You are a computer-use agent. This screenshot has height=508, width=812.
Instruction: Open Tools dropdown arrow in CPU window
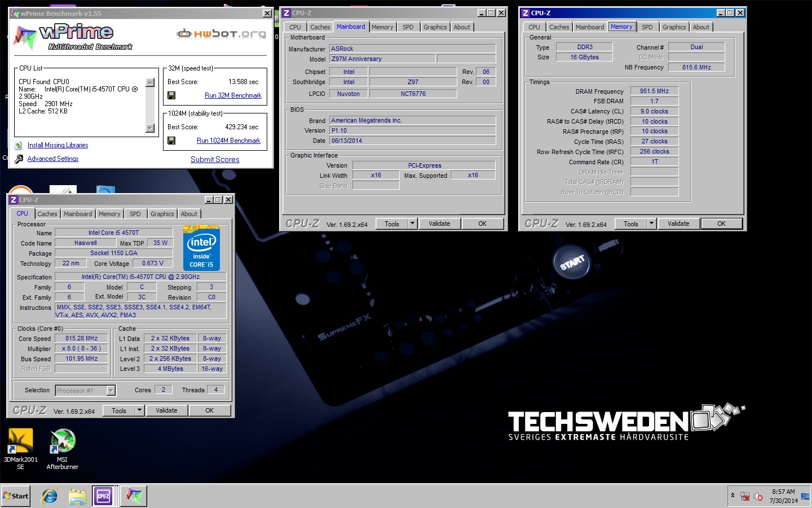(140, 411)
